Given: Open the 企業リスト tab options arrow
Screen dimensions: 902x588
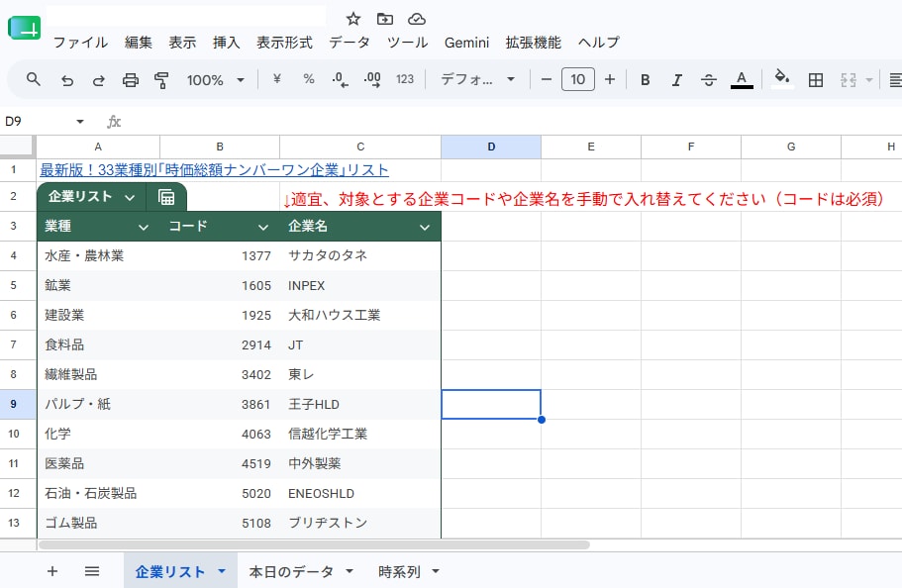Looking at the screenshot, I should (222, 571).
